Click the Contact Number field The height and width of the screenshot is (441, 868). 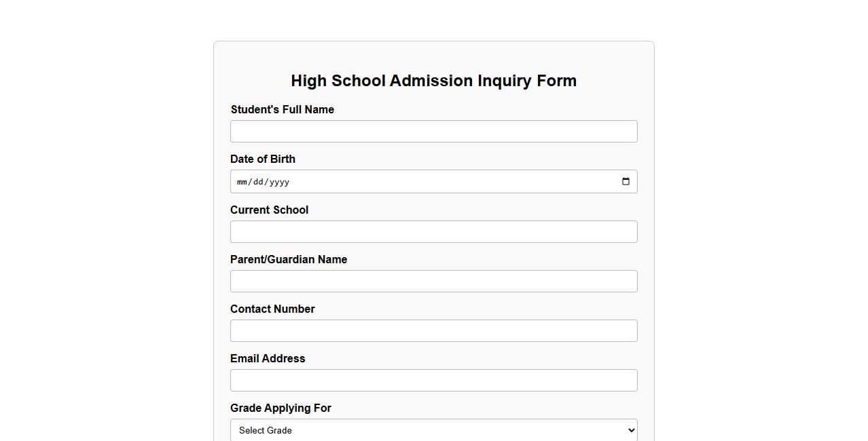[x=433, y=330]
